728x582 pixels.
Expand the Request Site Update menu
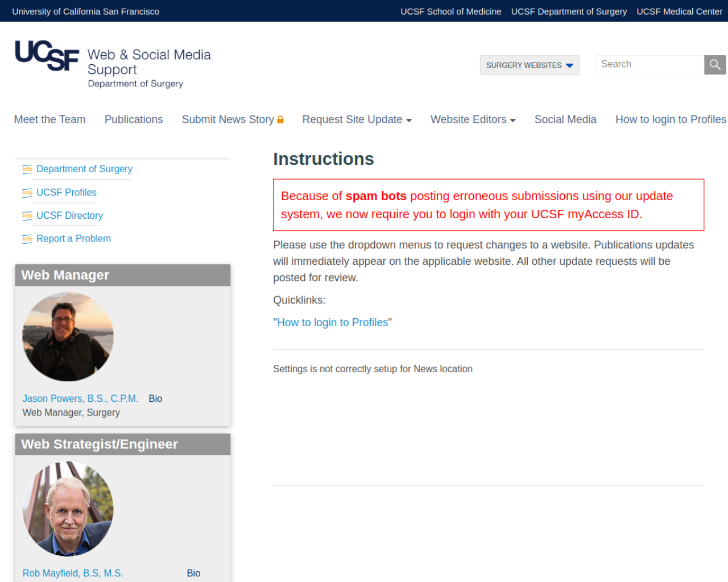point(357,119)
